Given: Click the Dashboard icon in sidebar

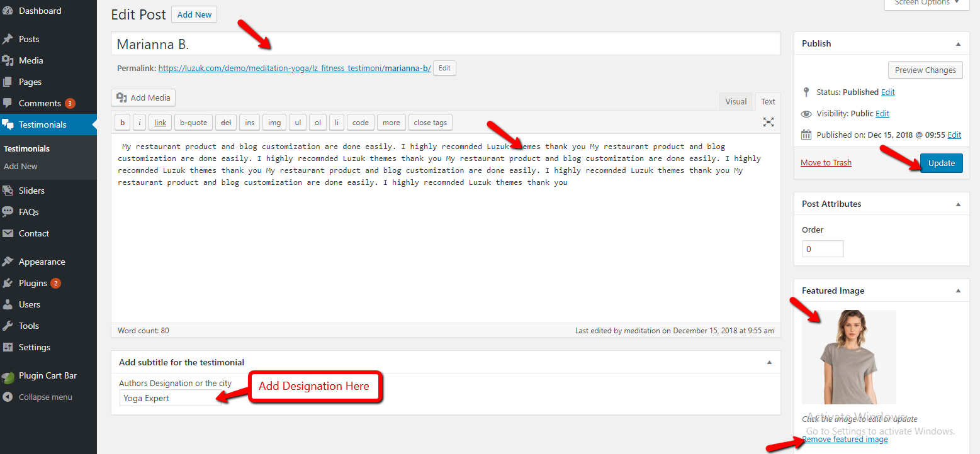Looking at the screenshot, I should [8, 11].
